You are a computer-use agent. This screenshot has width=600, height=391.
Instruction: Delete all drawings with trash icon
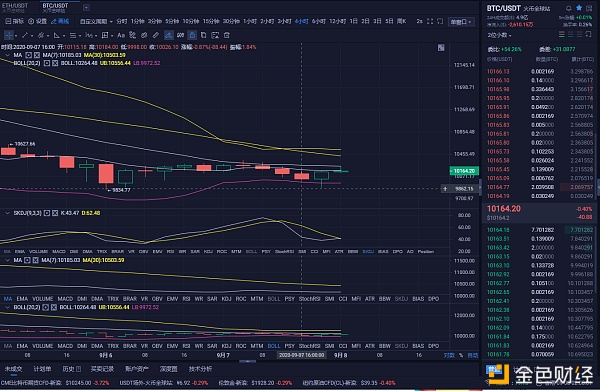tap(227, 35)
